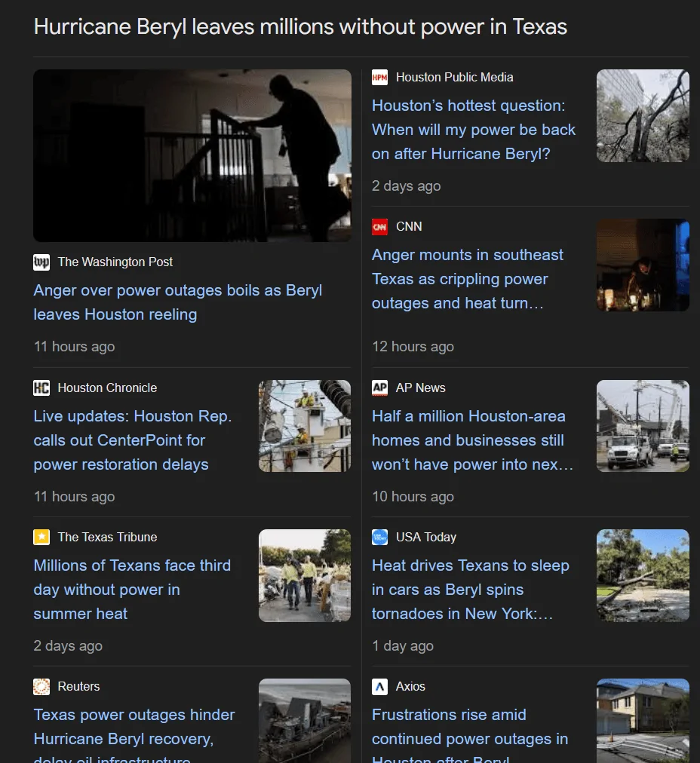Open 'Frustrations rise amid continued' Axios article
The image size is (700, 763).
point(470,734)
